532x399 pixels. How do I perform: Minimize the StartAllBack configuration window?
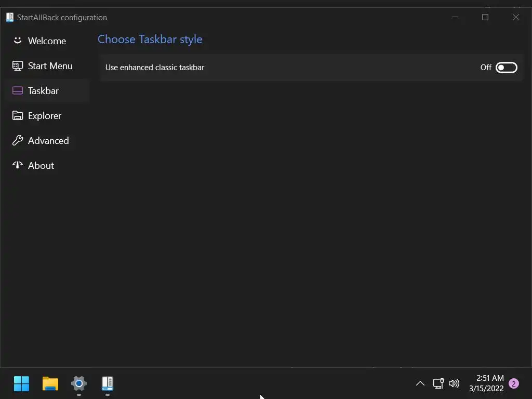pyautogui.click(x=455, y=17)
